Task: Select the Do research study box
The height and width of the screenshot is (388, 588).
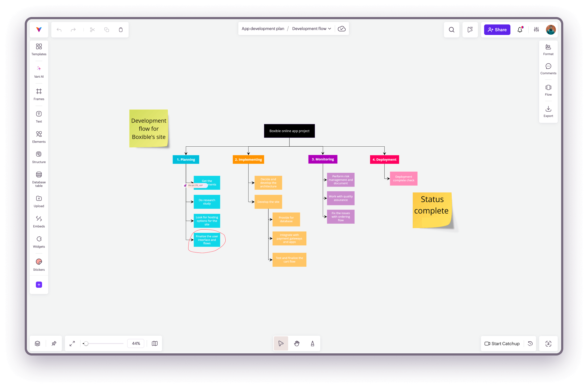Action: pos(207,202)
